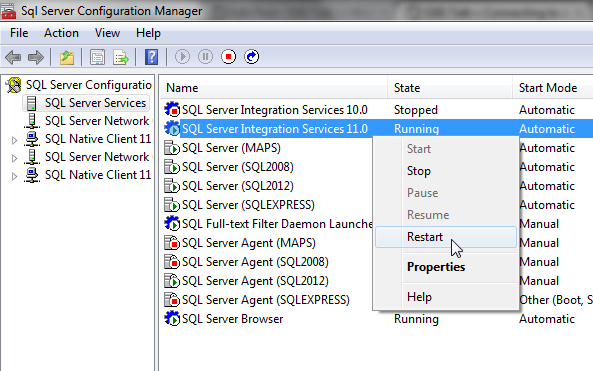Screen dimensions: 593x371
Task: Click the Start Service play icon
Action: (x=182, y=57)
